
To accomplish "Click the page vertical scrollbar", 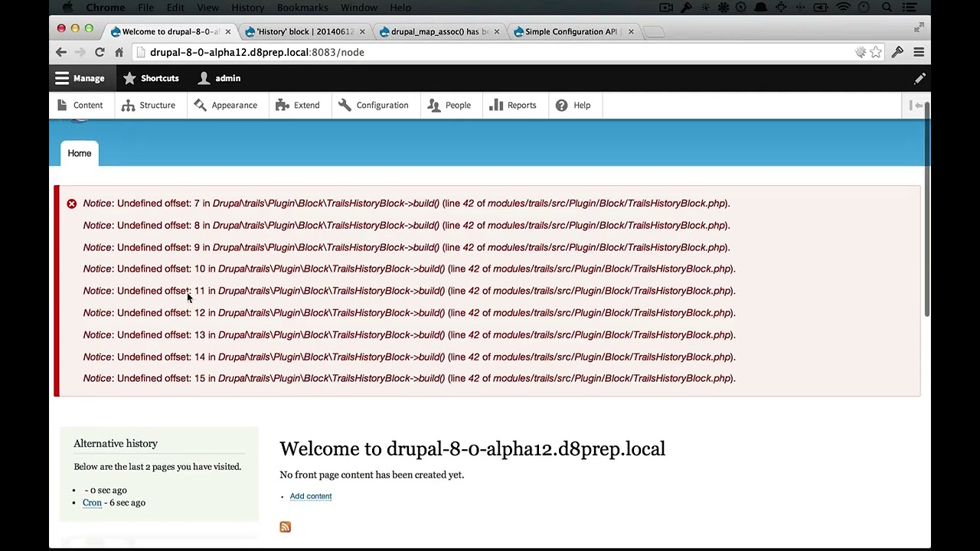I will 927,210.
